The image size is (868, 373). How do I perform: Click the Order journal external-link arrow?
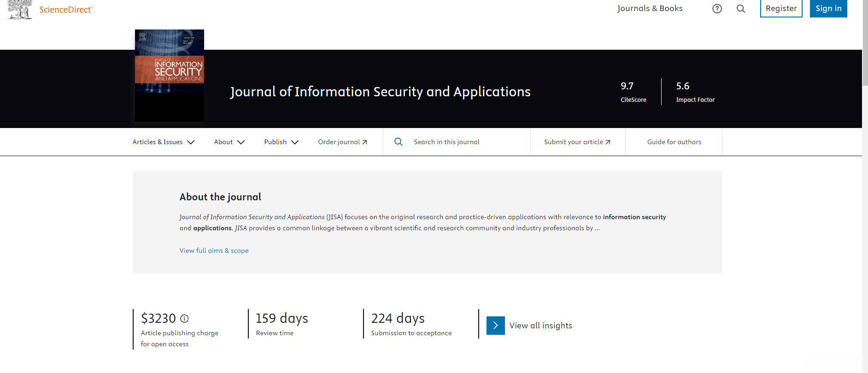(364, 142)
